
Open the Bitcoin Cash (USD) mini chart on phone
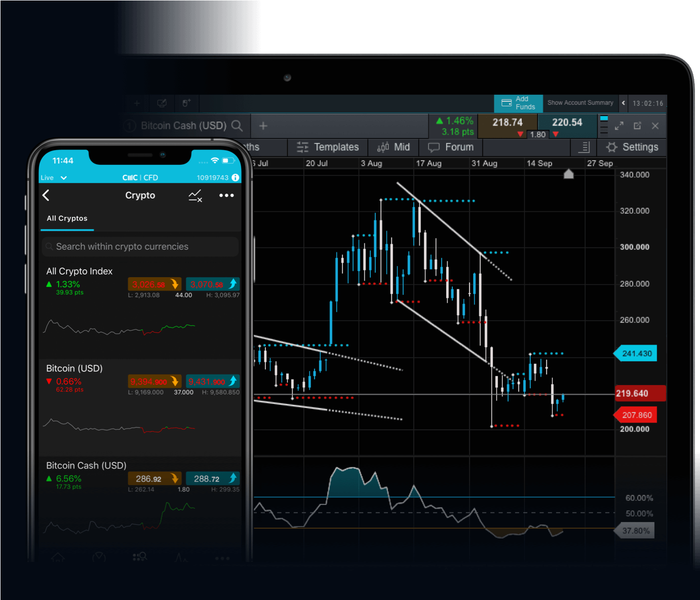[119, 518]
